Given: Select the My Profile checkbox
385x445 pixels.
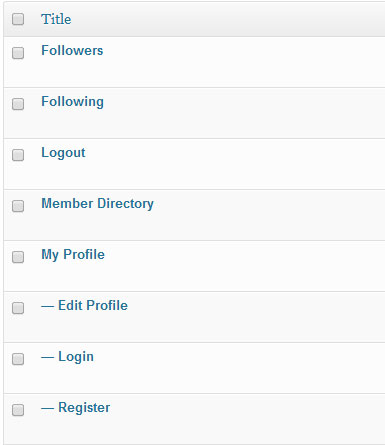Looking at the screenshot, I should pos(18,257).
